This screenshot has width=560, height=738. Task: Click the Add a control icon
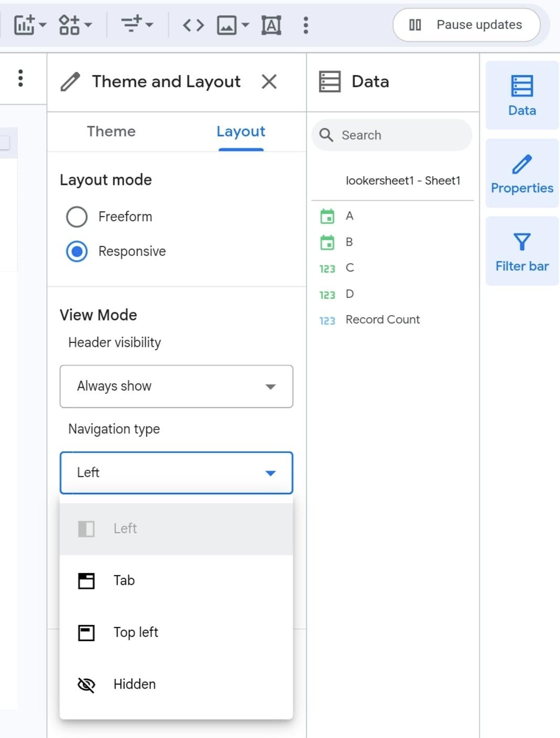(132, 24)
